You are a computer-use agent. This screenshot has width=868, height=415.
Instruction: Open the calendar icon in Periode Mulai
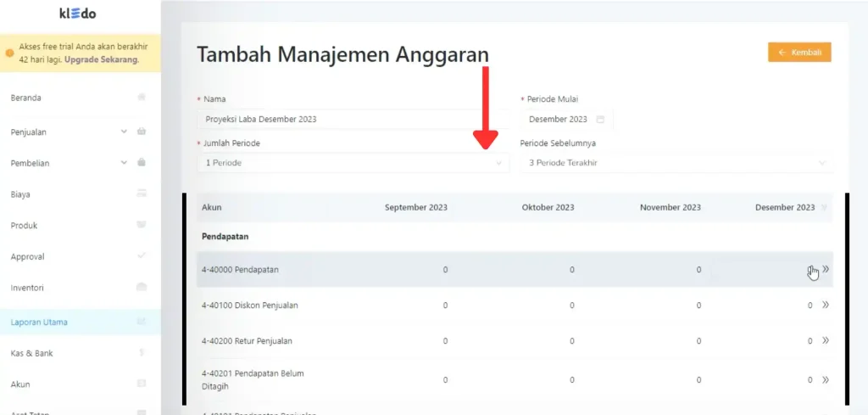(600, 119)
